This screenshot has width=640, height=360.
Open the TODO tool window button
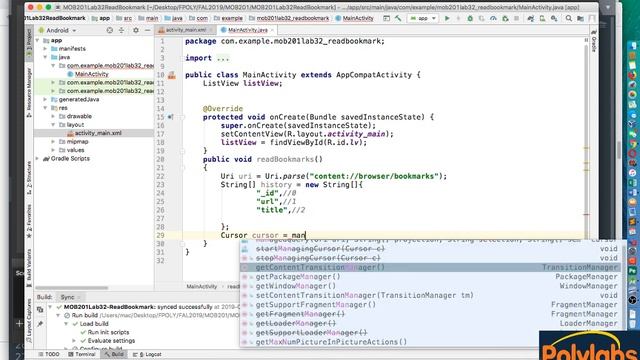coord(49,354)
